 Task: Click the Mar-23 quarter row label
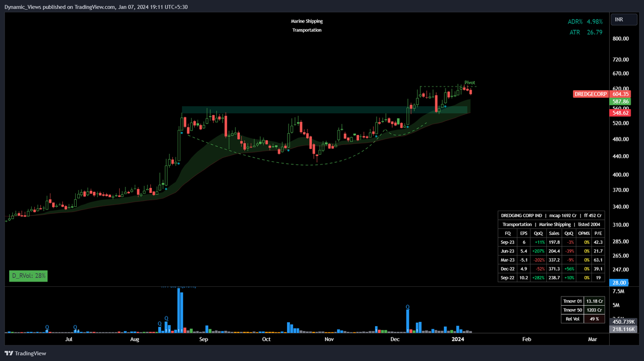click(508, 261)
